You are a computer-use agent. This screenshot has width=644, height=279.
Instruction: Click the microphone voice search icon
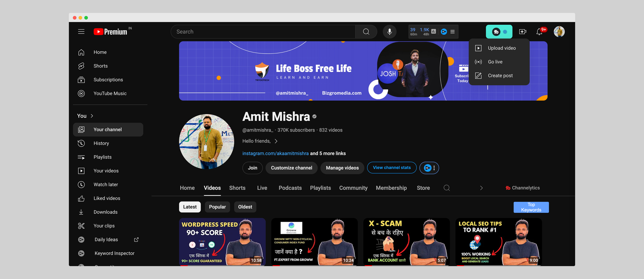389,32
